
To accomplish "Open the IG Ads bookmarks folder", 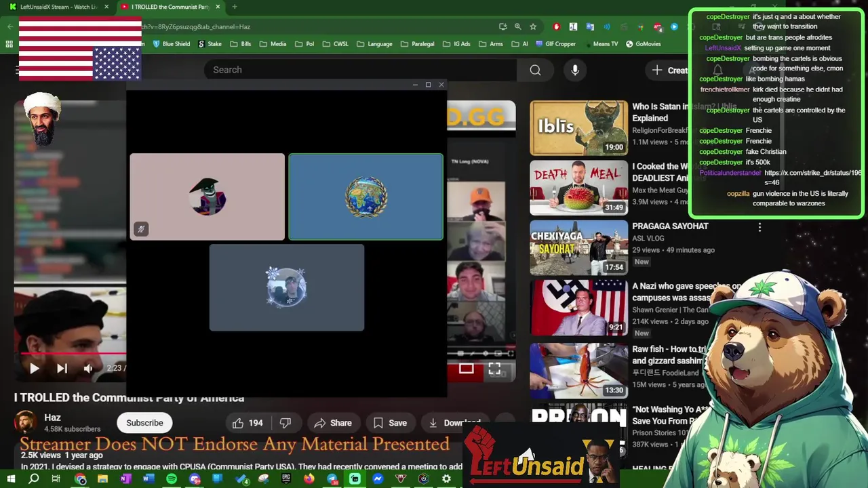I will pyautogui.click(x=456, y=44).
